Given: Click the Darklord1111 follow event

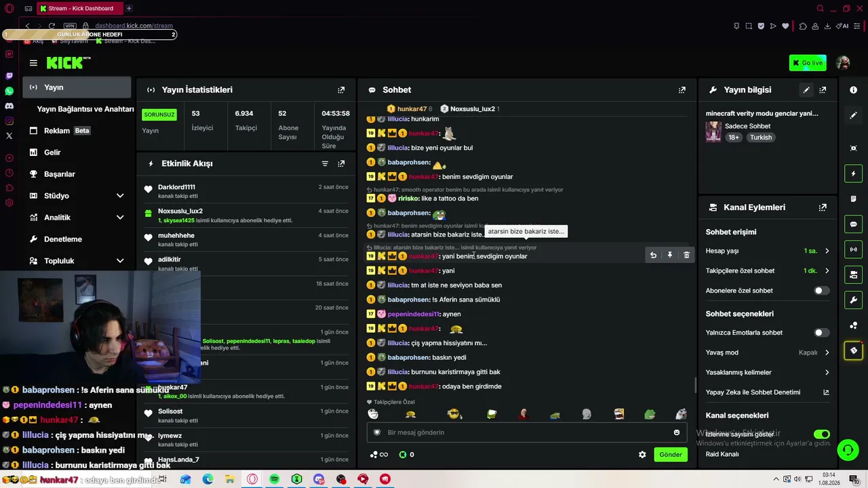Looking at the screenshot, I should coord(246,191).
